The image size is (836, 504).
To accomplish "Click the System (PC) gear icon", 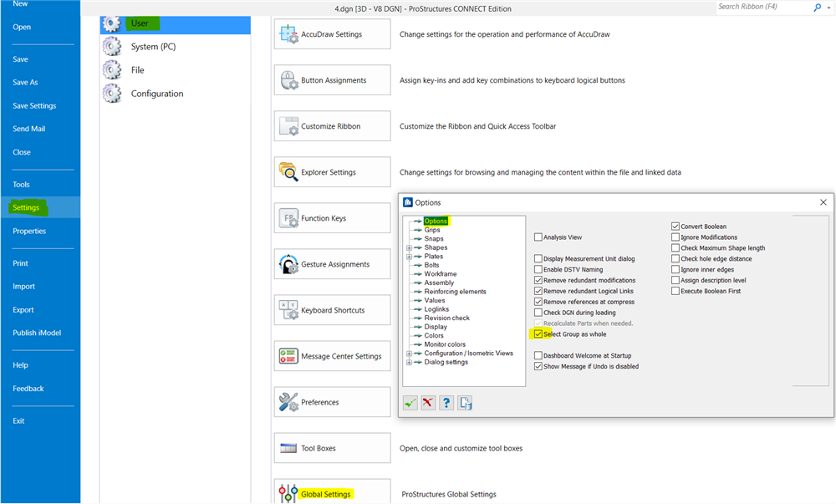I will point(112,47).
